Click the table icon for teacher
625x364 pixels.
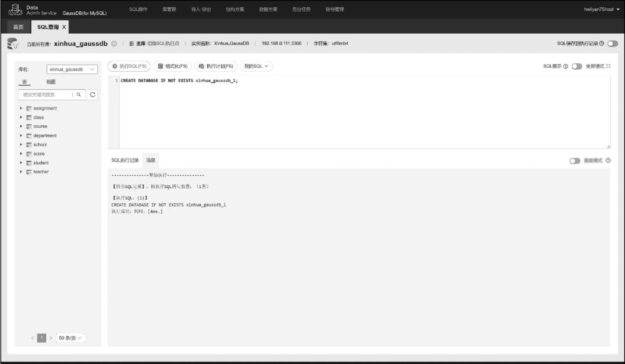click(29, 172)
